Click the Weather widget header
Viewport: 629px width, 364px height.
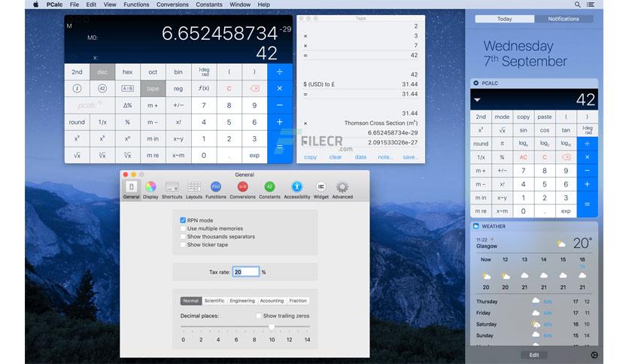[534, 226]
